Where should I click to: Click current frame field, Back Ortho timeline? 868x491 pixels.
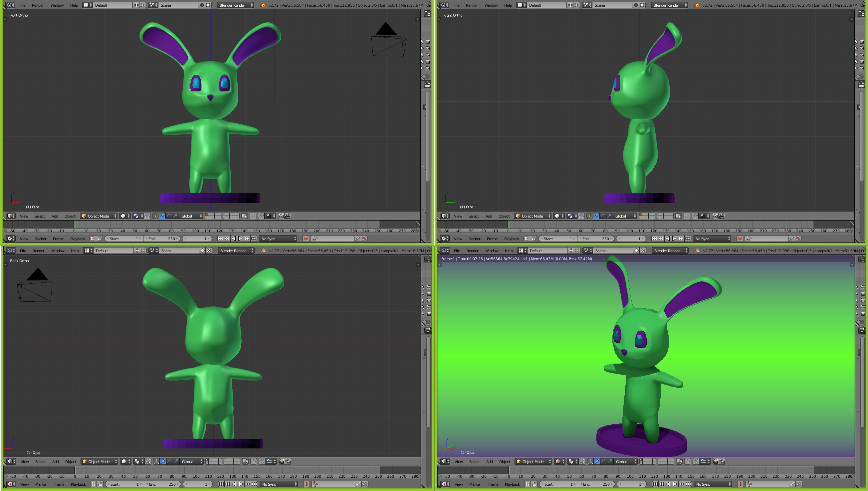click(x=198, y=484)
